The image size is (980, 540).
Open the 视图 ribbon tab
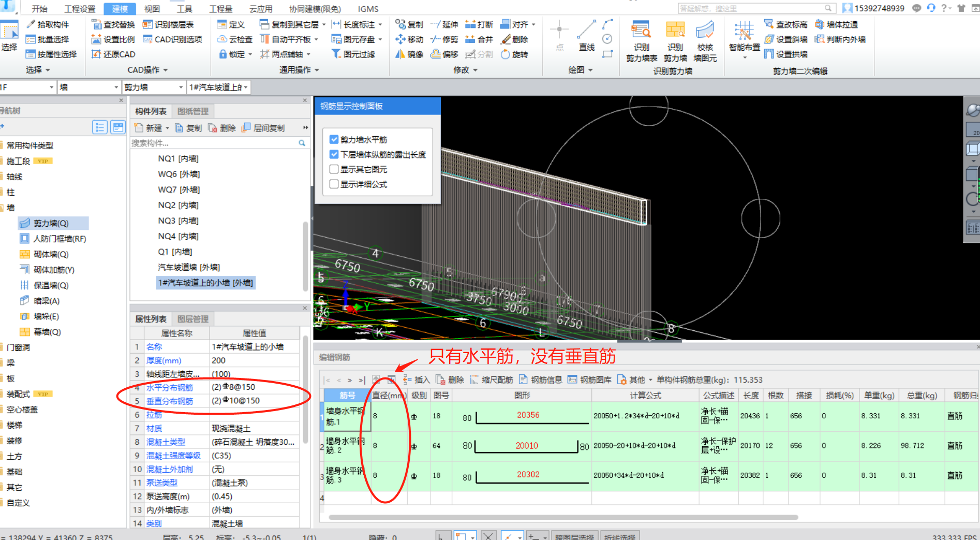(x=152, y=9)
